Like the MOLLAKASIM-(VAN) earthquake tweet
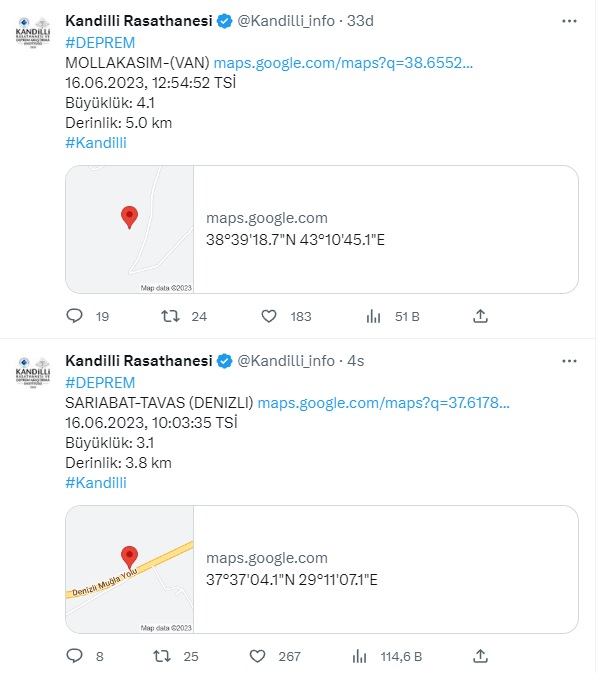 (x=269, y=316)
